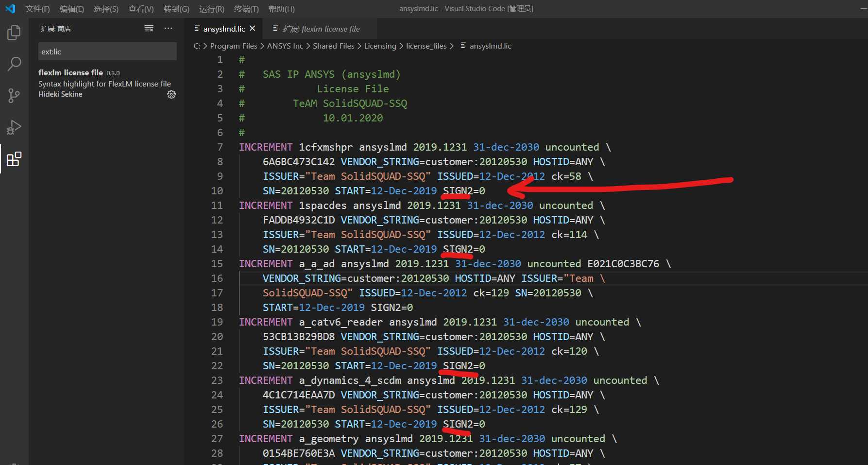This screenshot has width=868, height=465.
Task: Open the 查看(V) menu
Action: pyautogui.click(x=141, y=9)
